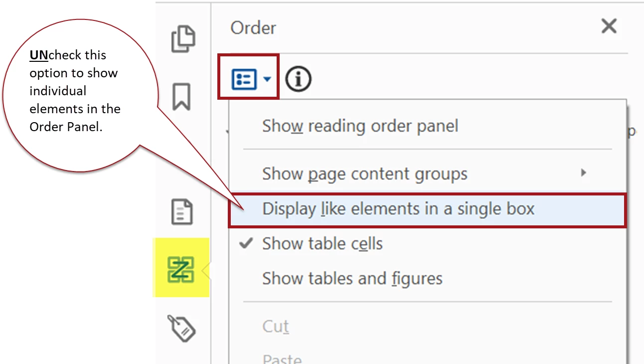Viewport: 644px width, 364px height.
Task: Select the highlighted Order panel icon
Action: click(180, 270)
